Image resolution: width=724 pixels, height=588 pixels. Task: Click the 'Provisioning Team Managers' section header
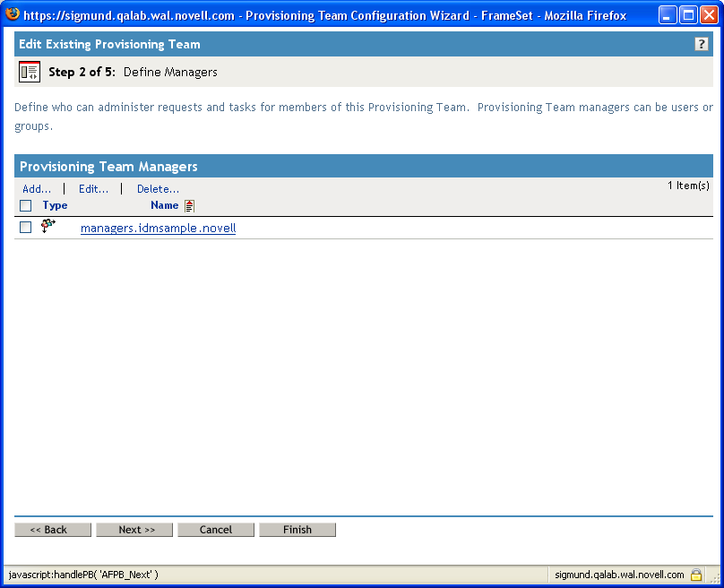(108, 167)
